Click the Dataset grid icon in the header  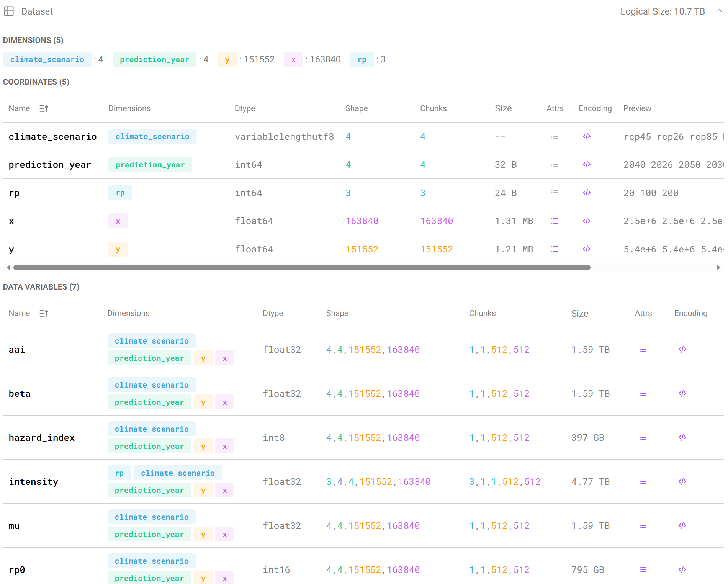(9, 11)
